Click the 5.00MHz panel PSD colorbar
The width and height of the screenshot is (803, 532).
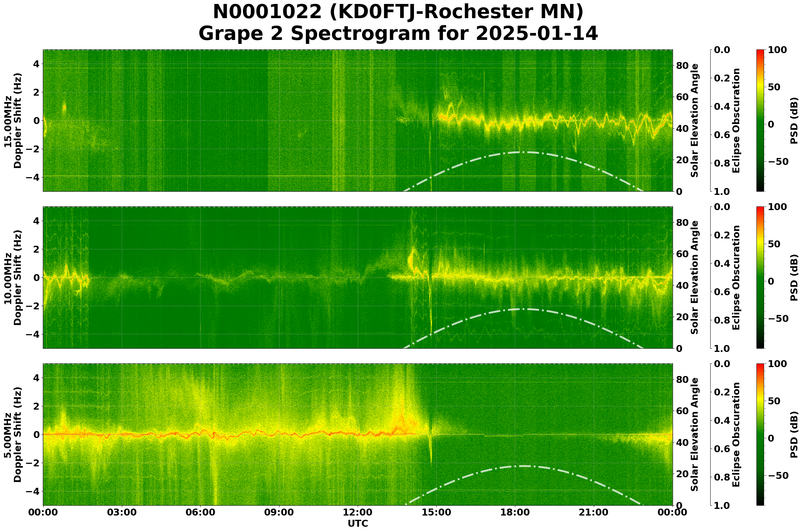click(x=760, y=435)
